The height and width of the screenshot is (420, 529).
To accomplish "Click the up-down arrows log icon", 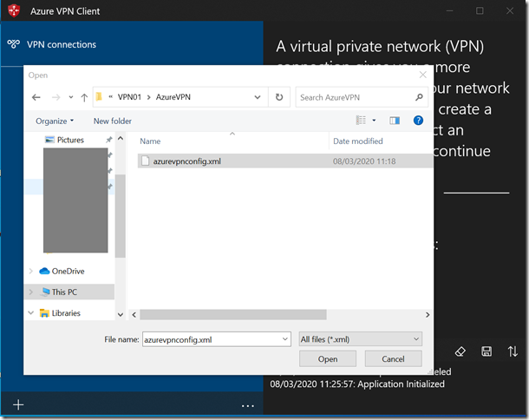I will point(513,351).
